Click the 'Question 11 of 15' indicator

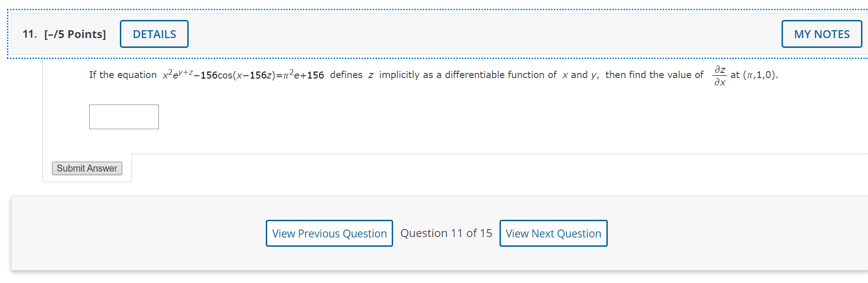(x=446, y=233)
